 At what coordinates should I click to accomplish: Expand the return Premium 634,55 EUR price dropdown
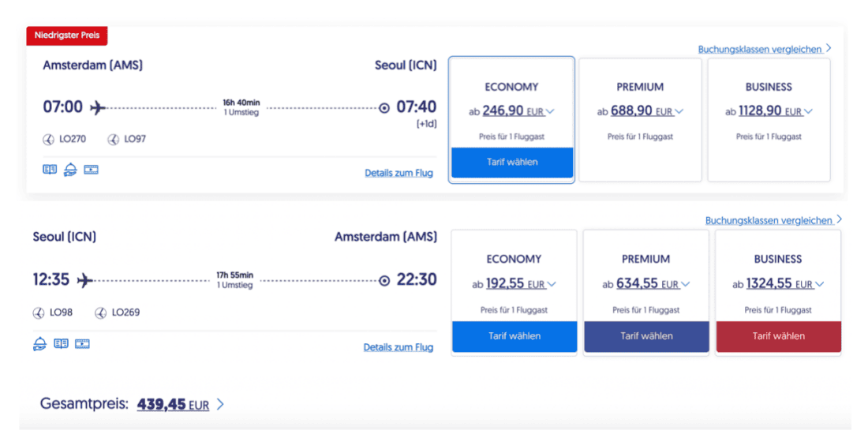(x=685, y=285)
